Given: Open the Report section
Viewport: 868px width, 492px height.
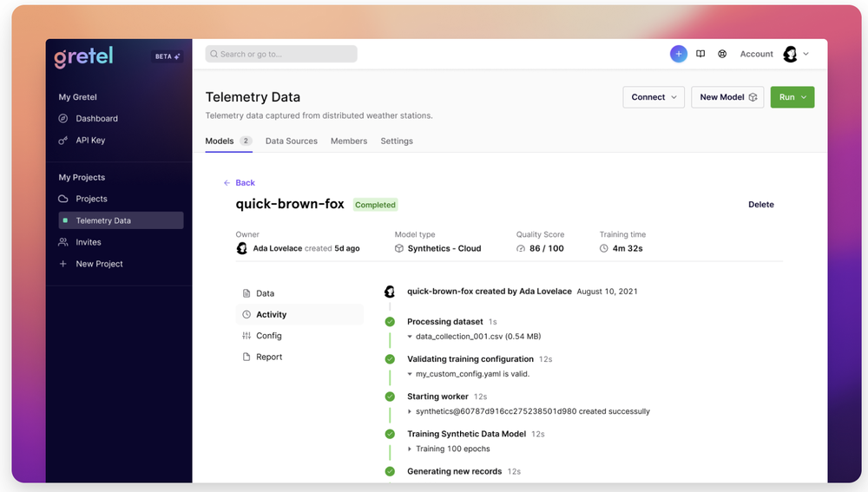Looking at the screenshot, I should (x=269, y=358).
